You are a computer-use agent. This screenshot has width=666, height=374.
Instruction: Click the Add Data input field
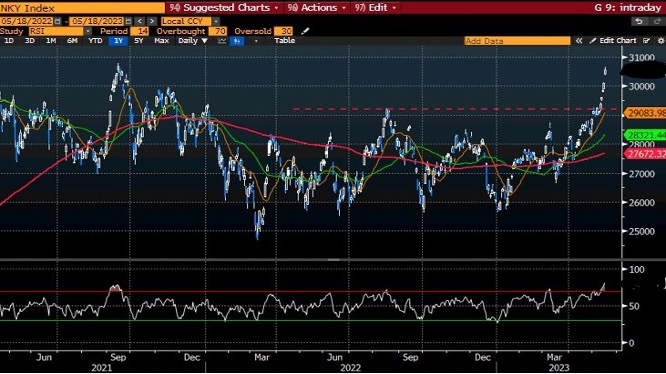point(517,41)
